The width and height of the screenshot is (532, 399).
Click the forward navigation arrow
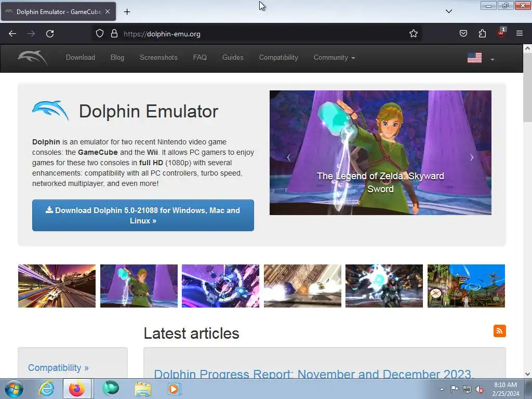[31, 34]
